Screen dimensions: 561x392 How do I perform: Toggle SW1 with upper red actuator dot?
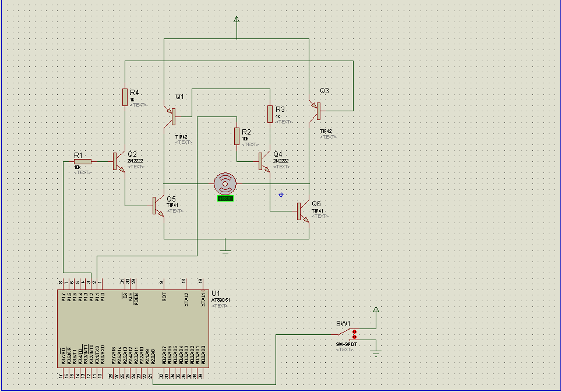(354, 331)
